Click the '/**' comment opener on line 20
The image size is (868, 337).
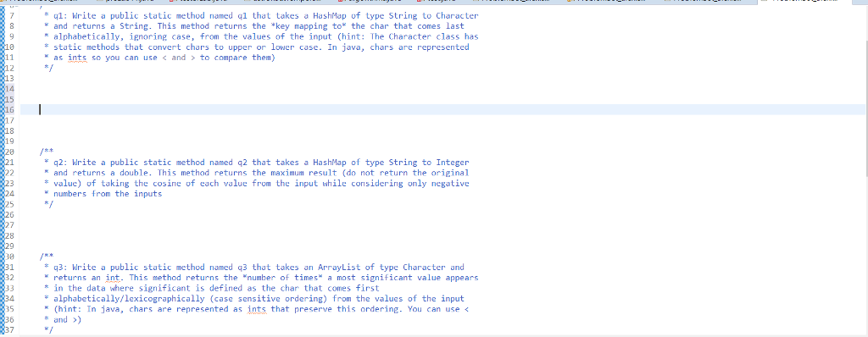coord(47,152)
